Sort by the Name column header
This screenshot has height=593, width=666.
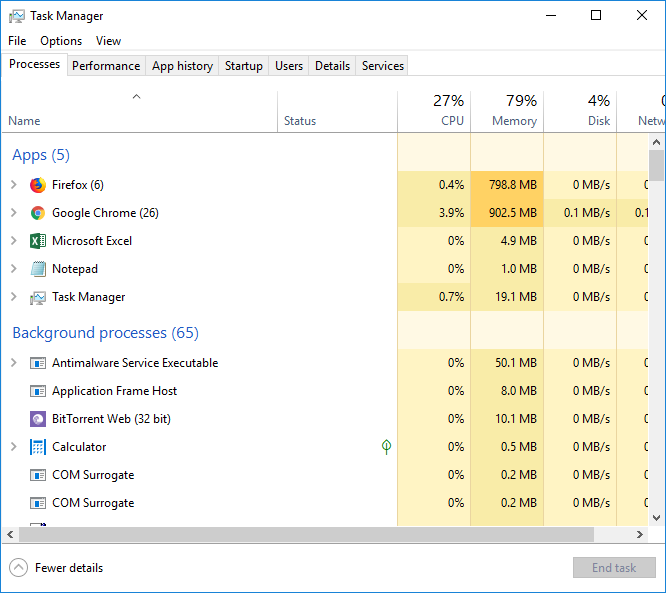pos(139,111)
